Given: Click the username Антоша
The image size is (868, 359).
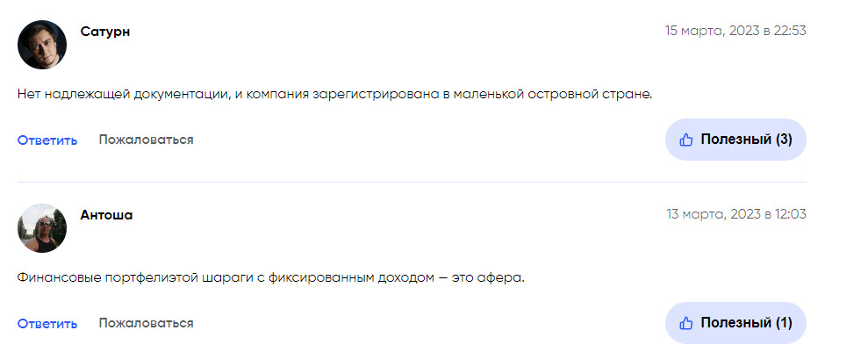Looking at the screenshot, I should pos(106,215).
